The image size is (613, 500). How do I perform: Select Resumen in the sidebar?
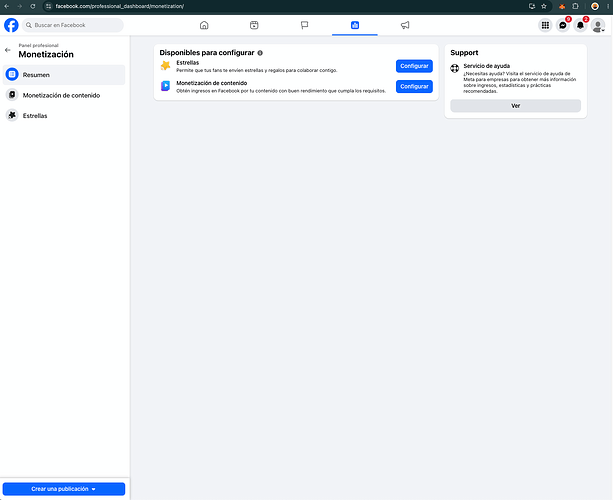[64, 75]
